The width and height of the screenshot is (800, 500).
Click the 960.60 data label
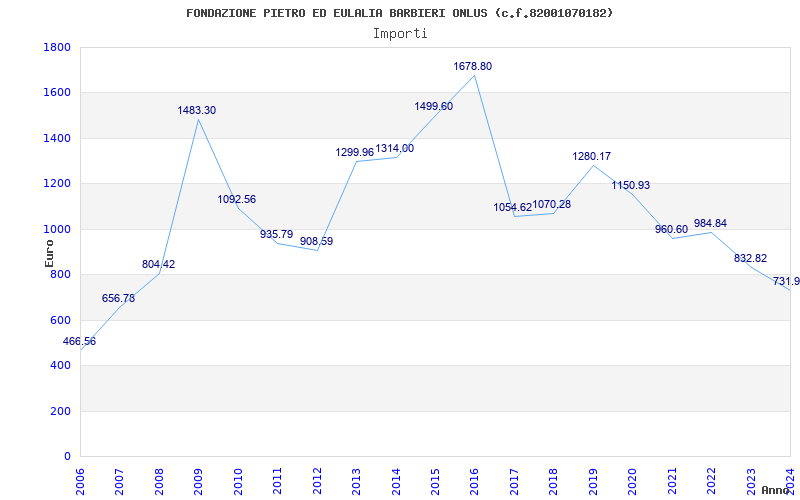671,230
